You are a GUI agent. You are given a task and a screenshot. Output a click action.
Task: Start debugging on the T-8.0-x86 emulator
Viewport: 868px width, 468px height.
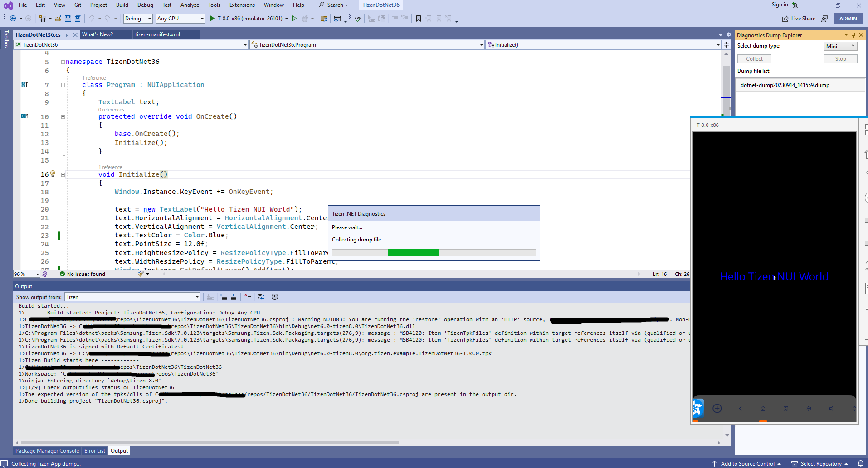click(211, 19)
